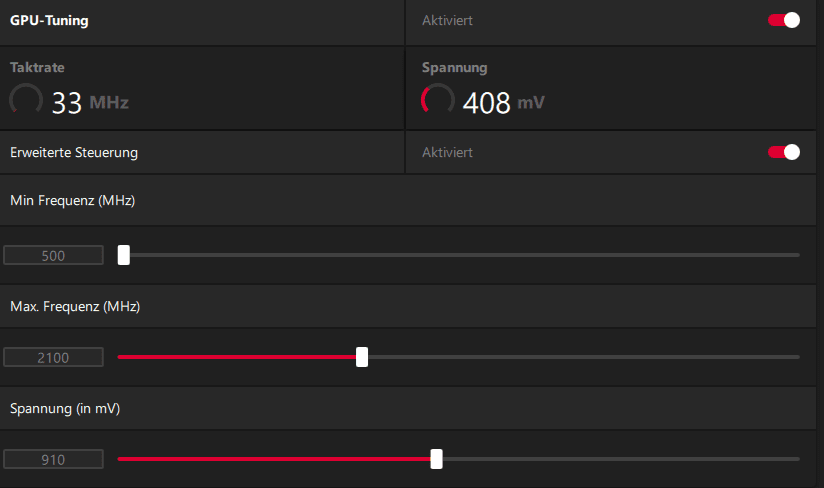Viewport: 824px width, 488px height.
Task: Click the Aktiviert text beside GPU-Tuning
Action: pos(447,20)
